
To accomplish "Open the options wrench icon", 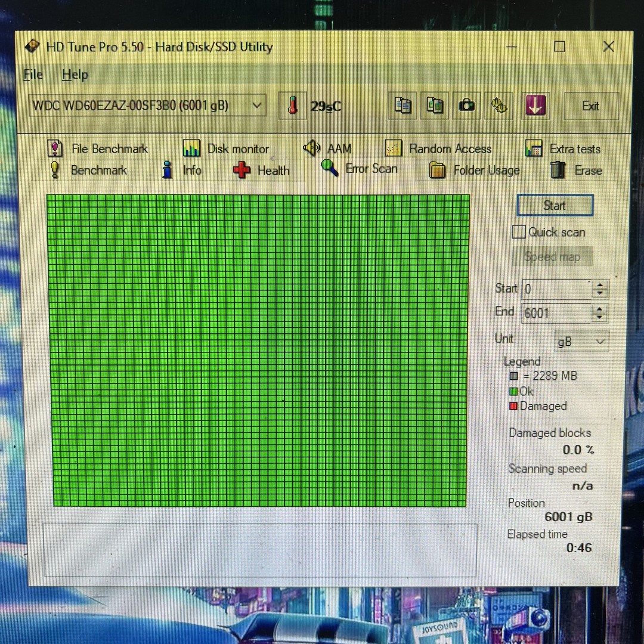I will click(x=499, y=106).
